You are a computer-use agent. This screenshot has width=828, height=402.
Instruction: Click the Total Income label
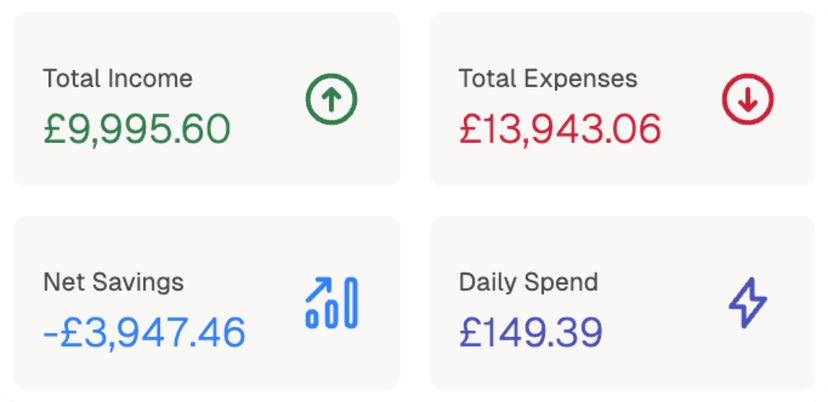tap(118, 79)
